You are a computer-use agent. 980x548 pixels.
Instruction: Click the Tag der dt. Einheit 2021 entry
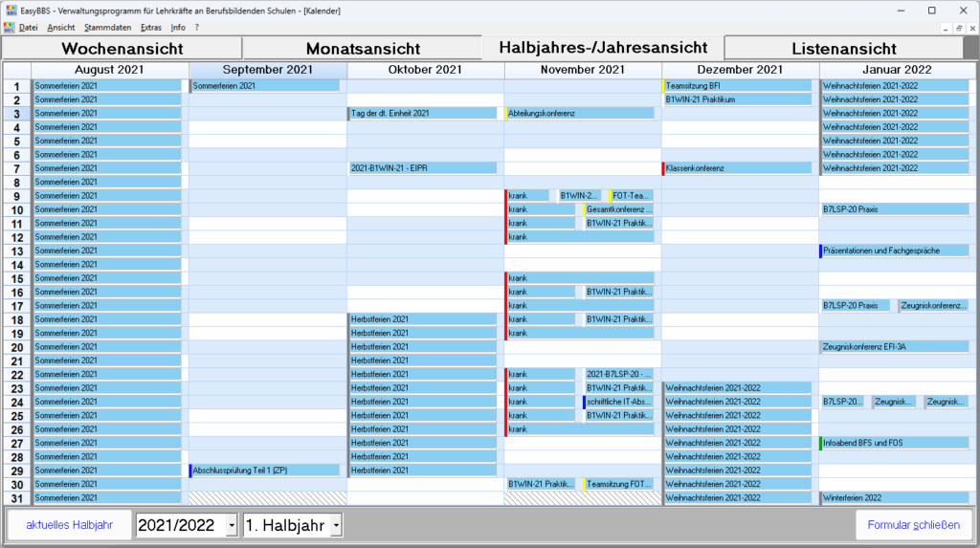click(422, 113)
